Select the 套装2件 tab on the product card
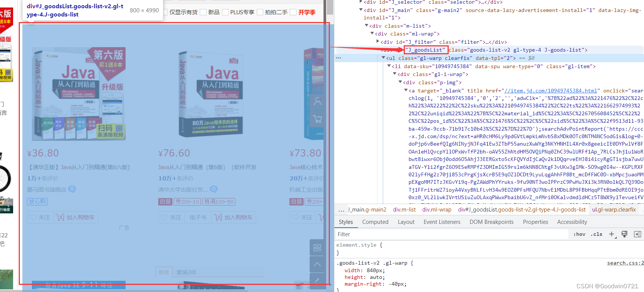 click(x=186, y=272)
